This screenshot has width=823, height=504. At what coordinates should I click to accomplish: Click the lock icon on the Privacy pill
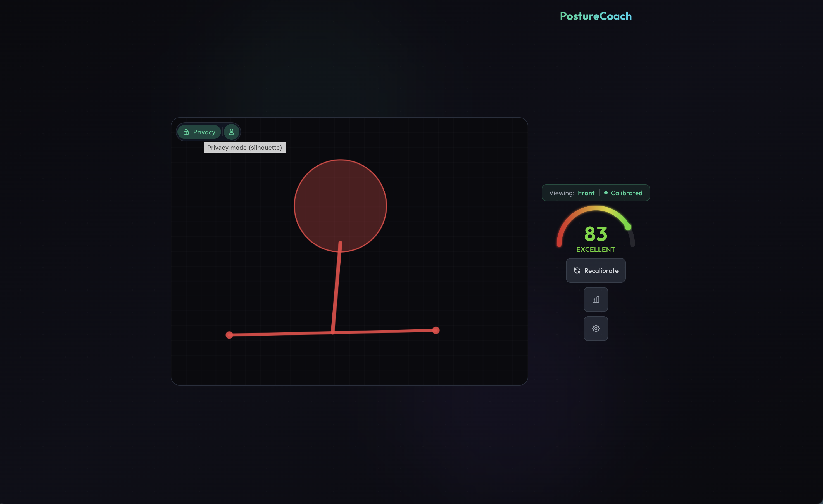coord(187,132)
